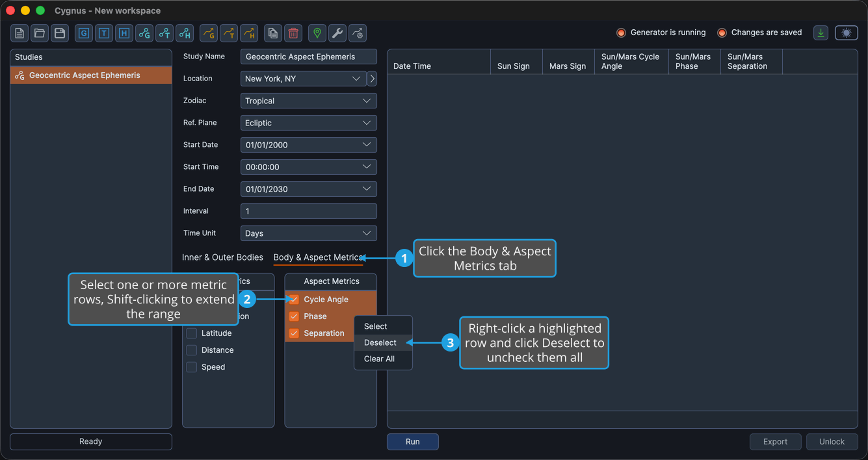The width and height of the screenshot is (868, 460).
Task: Click the Export button
Action: coord(776,442)
